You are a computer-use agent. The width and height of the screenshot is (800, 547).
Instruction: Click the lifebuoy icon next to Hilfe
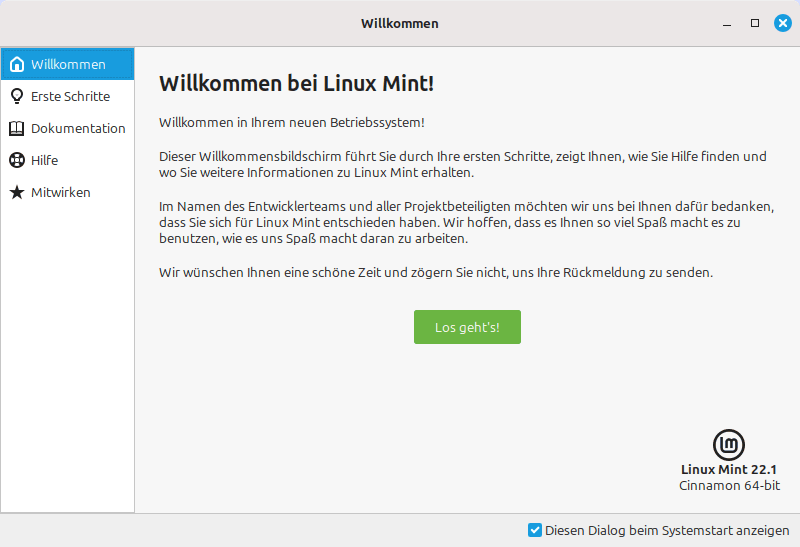click(17, 160)
